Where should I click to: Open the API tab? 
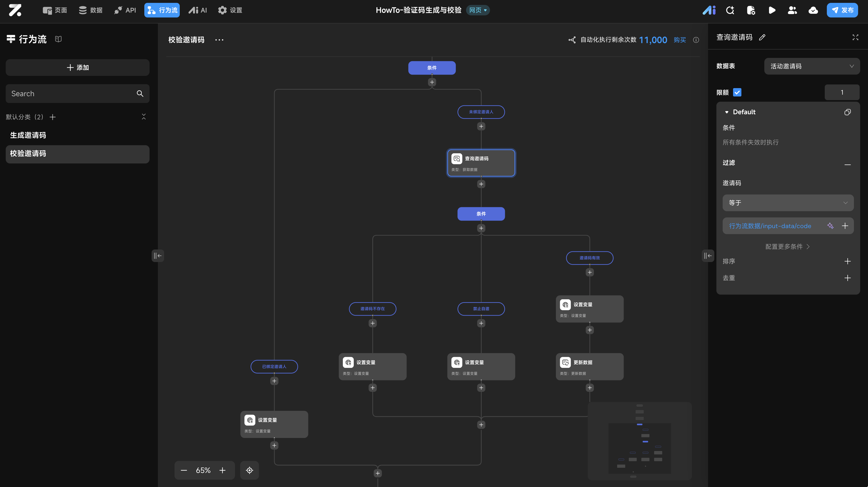125,10
